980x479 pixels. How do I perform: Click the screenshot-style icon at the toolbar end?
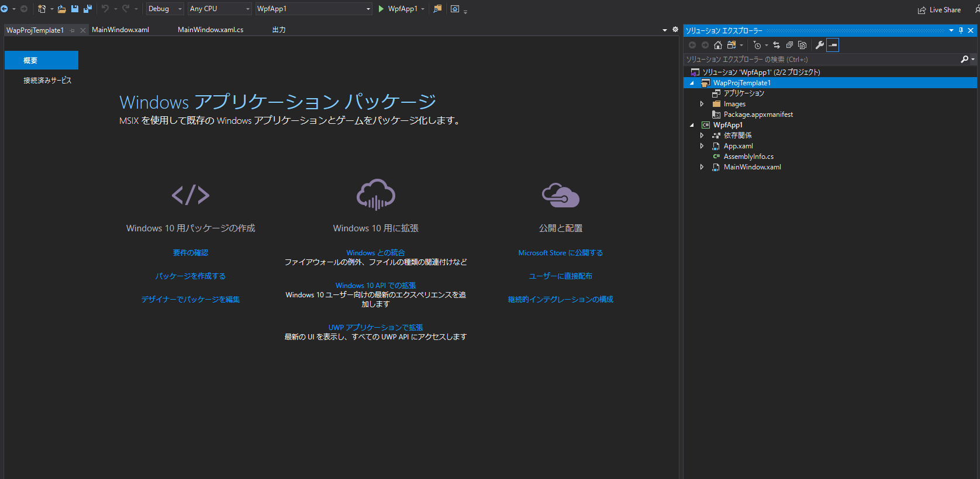(x=455, y=9)
